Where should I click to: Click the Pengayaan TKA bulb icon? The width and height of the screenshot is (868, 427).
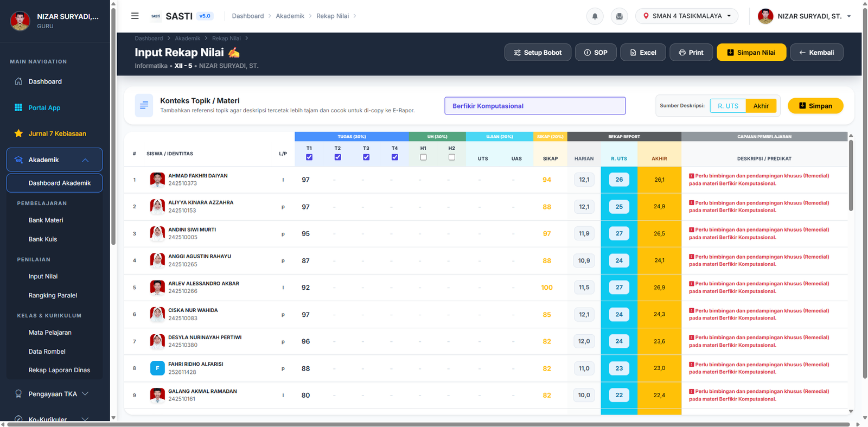click(x=18, y=394)
